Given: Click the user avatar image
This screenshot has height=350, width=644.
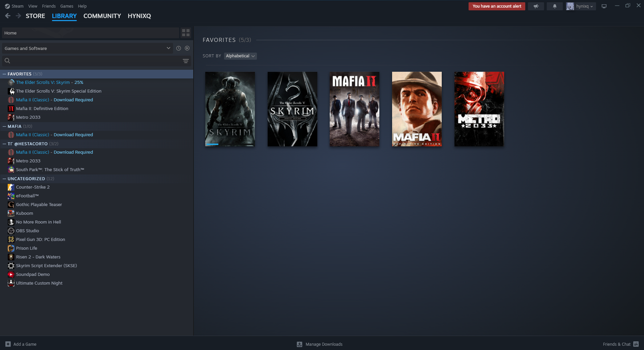Looking at the screenshot, I should [x=570, y=6].
